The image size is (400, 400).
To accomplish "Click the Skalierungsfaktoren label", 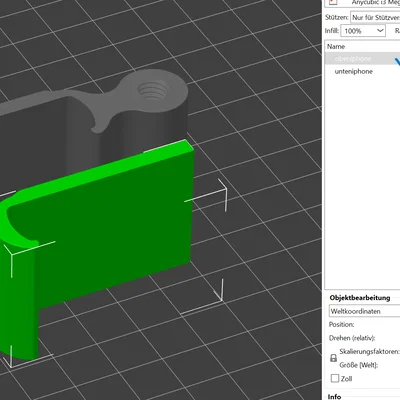I will click(369, 351).
